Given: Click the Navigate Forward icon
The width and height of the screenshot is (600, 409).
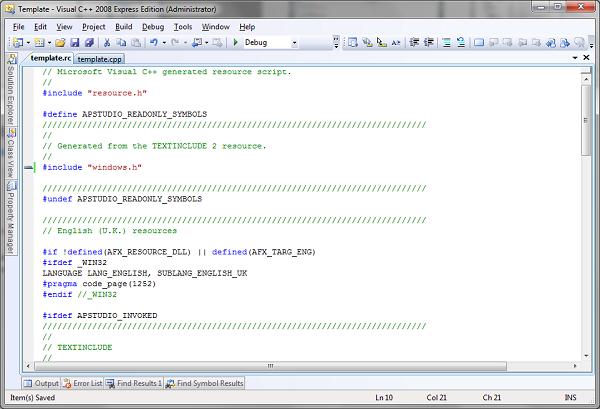Looking at the screenshot, I should pos(217,42).
